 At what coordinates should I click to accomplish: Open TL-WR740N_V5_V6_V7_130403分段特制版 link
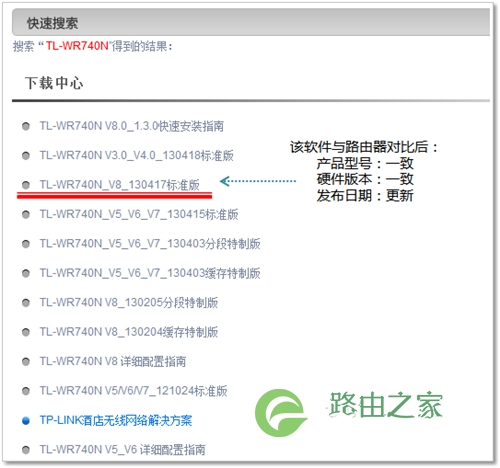click(150, 244)
